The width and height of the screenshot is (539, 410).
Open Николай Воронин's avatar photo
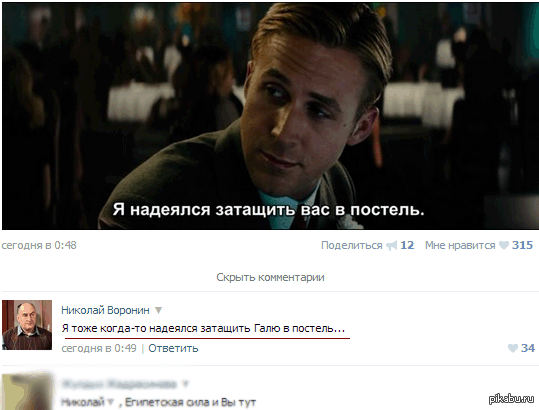pyautogui.click(x=27, y=325)
